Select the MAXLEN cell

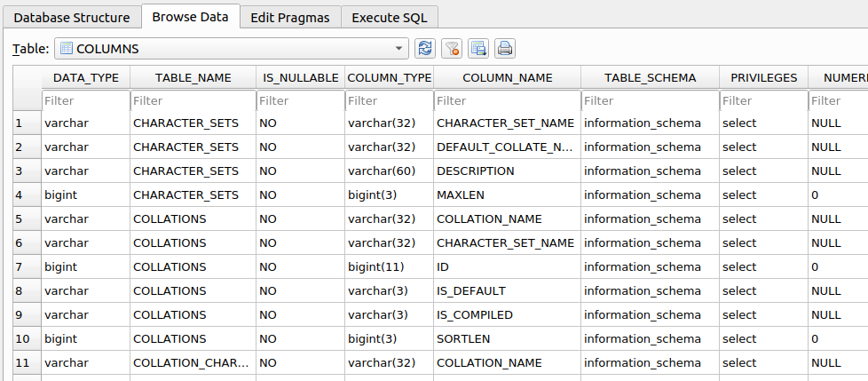coord(507,194)
